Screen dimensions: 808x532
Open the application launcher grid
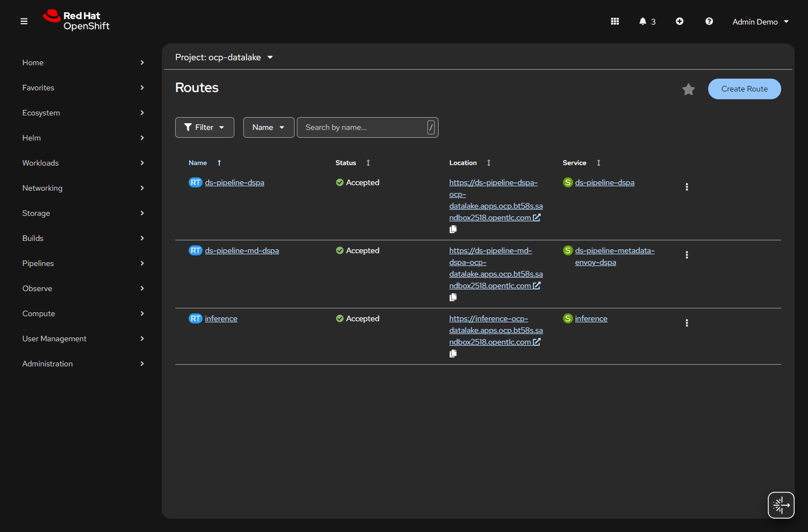point(615,21)
